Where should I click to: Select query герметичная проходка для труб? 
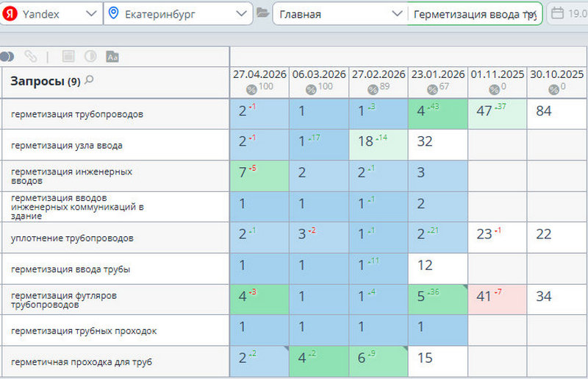tap(82, 362)
